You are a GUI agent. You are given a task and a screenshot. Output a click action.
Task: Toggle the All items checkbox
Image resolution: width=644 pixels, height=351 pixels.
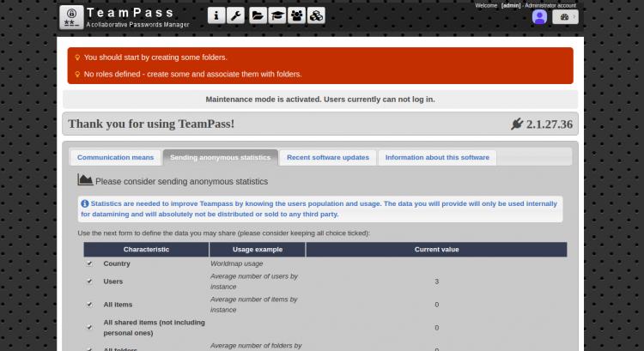click(89, 304)
